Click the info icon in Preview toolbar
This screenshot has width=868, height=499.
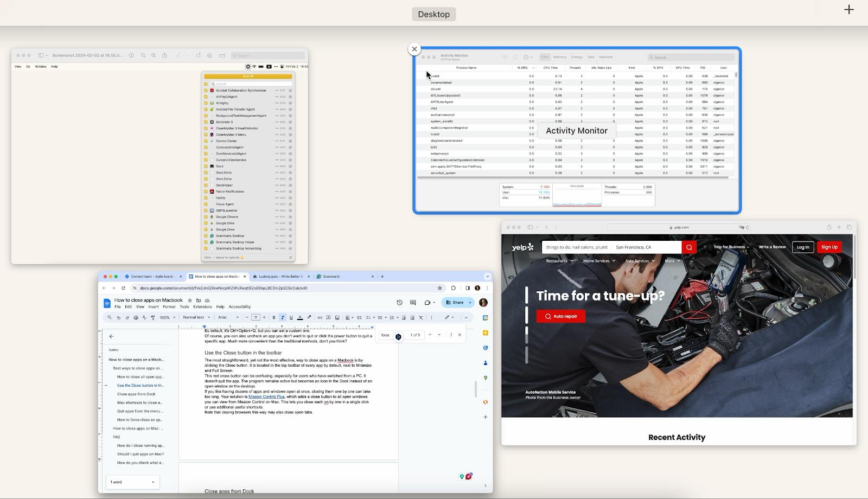point(131,55)
